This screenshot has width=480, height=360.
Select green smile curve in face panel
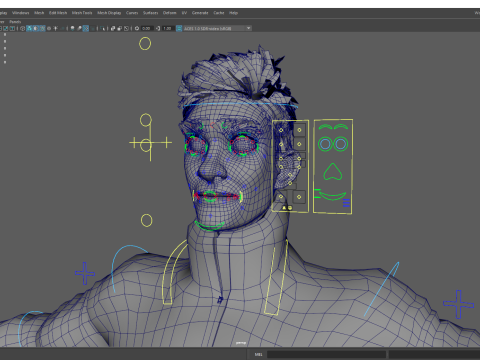tap(332, 196)
